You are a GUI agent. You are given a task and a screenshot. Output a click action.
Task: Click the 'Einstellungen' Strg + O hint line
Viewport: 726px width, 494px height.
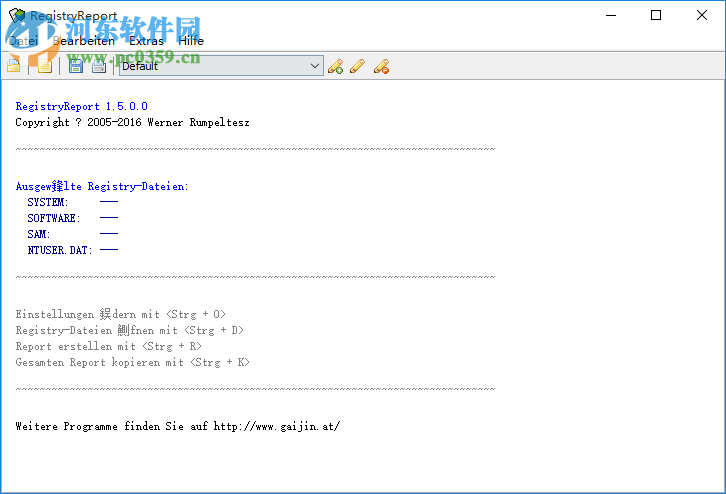point(120,314)
